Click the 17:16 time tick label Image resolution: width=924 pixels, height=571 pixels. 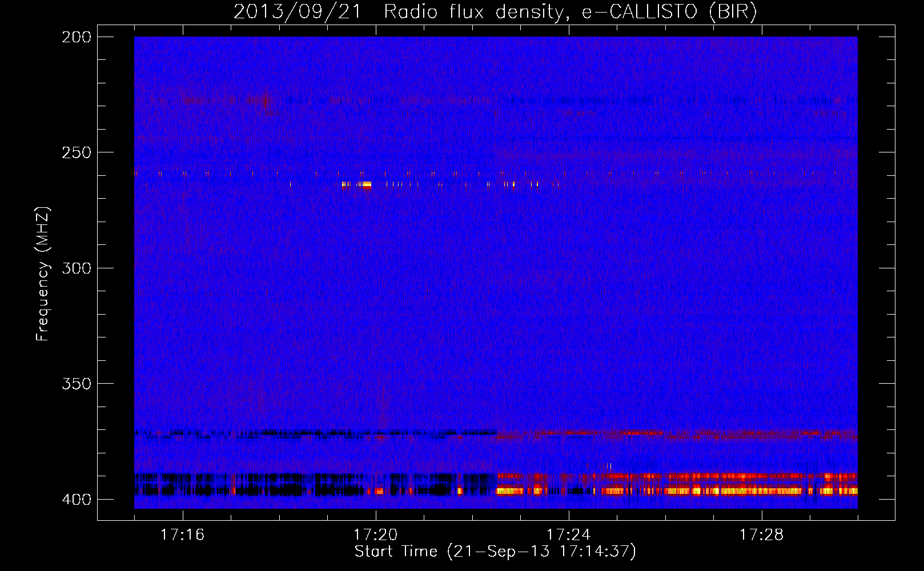(183, 534)
